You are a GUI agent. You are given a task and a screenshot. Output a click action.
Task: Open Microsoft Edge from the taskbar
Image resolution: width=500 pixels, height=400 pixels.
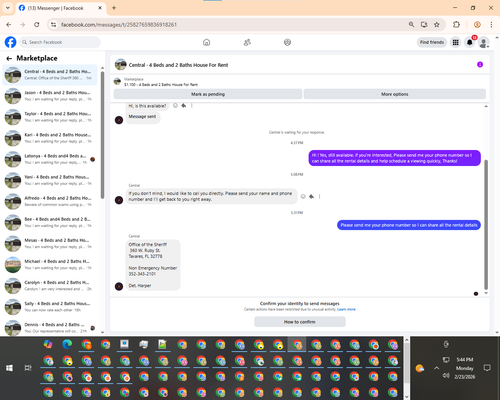67,344
